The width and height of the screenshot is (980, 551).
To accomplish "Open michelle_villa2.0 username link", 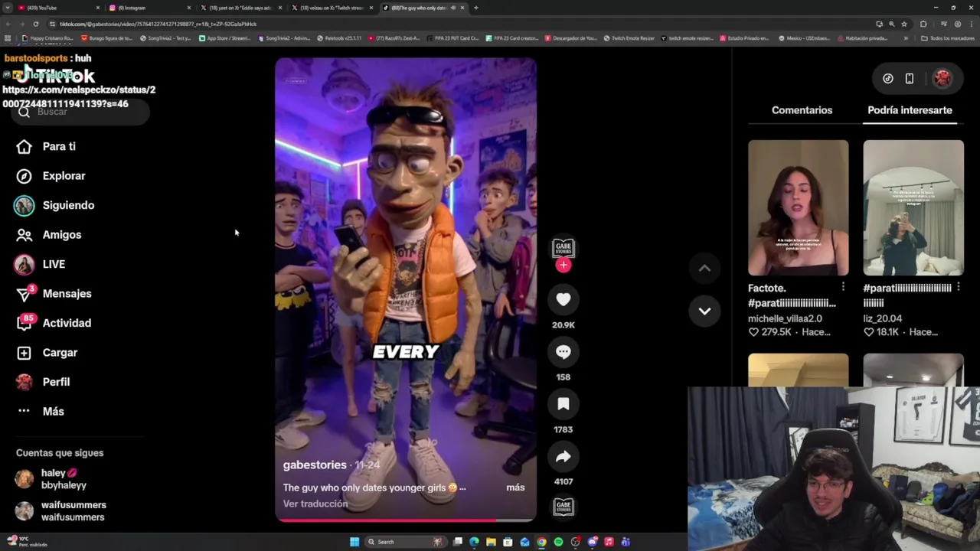I will (785, 318).
